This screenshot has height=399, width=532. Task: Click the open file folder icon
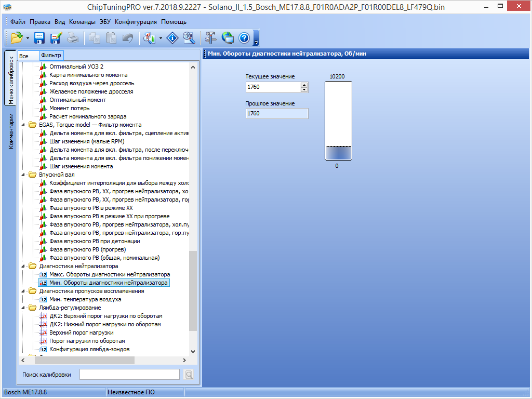pyautogui.click(x=16, y=37)
